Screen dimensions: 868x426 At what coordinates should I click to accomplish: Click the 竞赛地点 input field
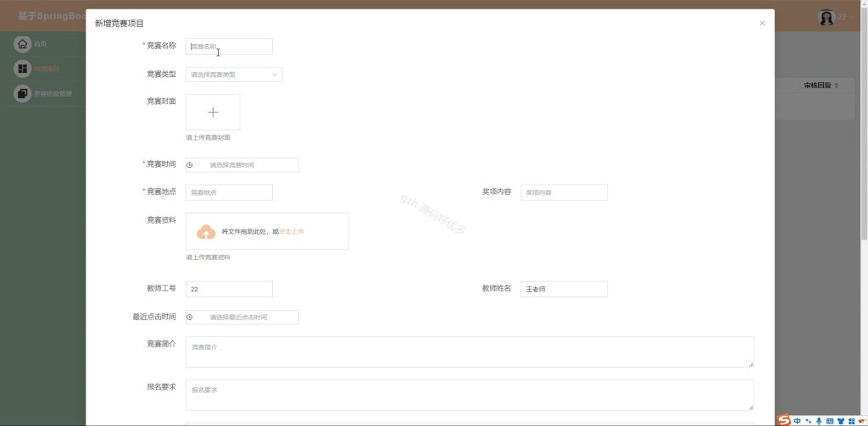[x=229, y=192]
